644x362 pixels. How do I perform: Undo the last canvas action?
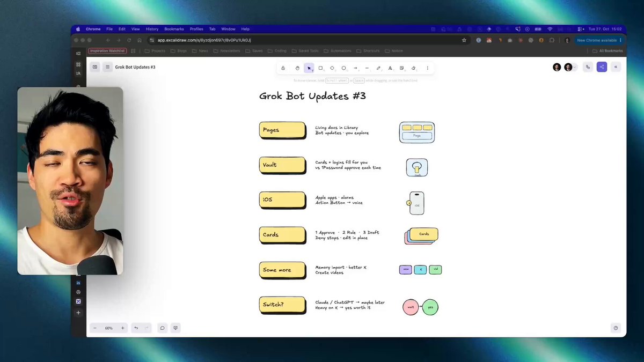(x=136, y=328)
